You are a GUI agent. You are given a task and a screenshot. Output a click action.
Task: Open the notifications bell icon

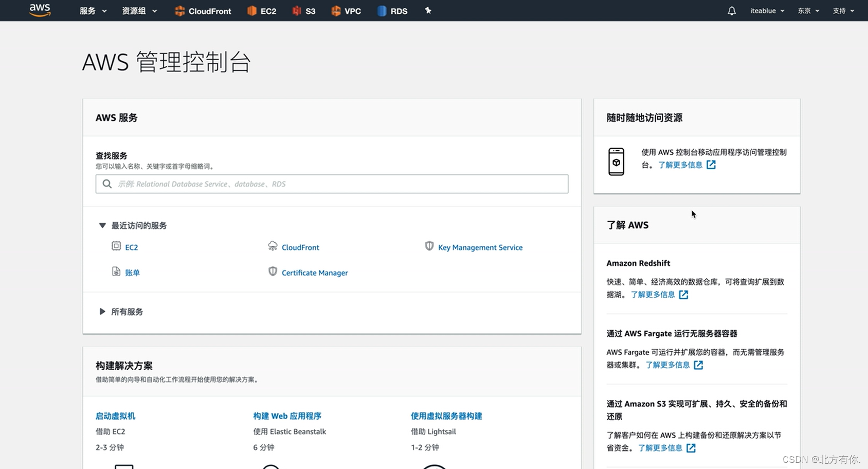[x=732, y=11]
